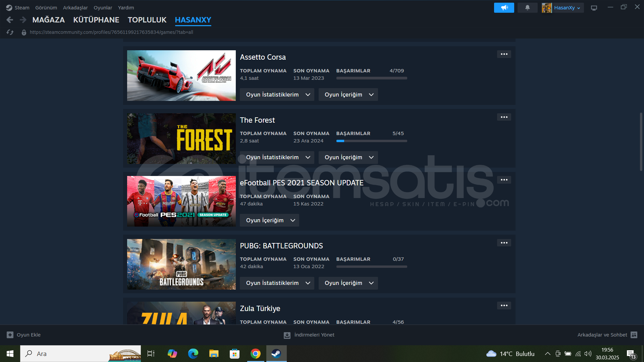
Task: Click the PUBG Battlegrounds game thumbnail
Action: [181, 264]
